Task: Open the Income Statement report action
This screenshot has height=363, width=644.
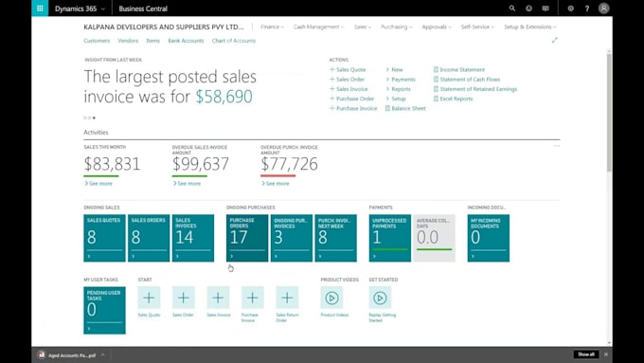Action: (459, 70)
